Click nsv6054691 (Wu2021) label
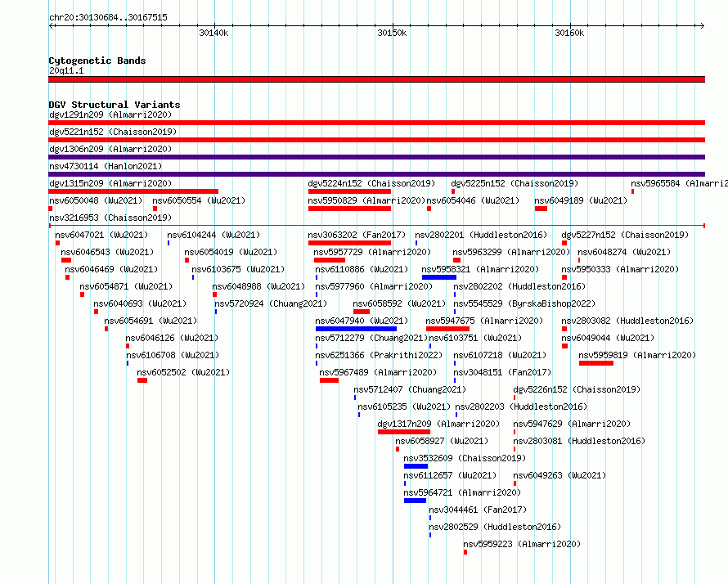The image size is (728, 584). pos(151,321)
